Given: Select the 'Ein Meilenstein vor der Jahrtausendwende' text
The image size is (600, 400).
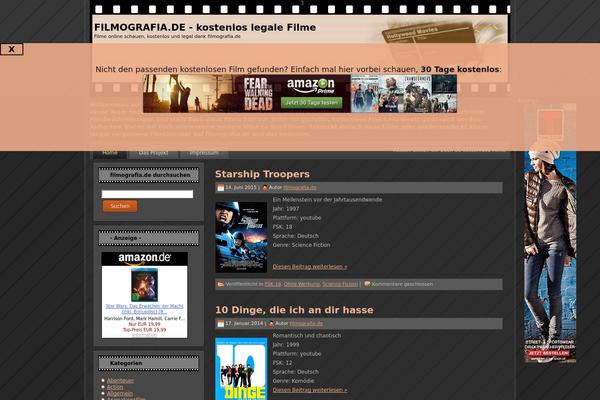Looking at the screenshot, I should click(x=327, y=199).
